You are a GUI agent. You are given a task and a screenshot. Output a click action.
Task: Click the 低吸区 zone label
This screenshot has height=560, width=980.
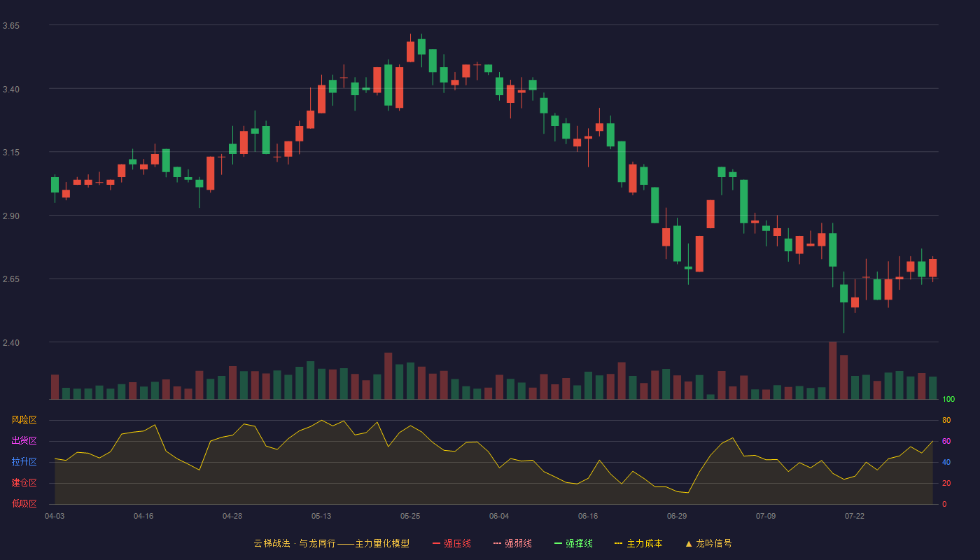pyautogui.click(x=24, y=503)
